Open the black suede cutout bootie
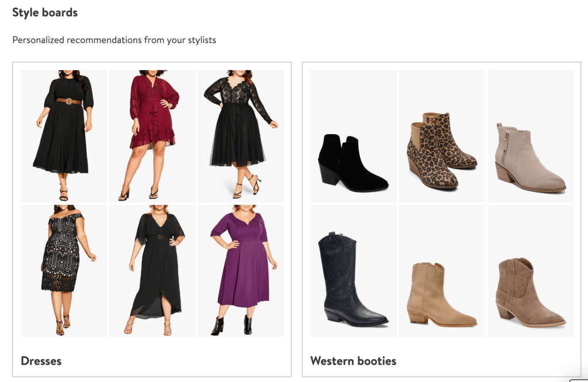The width and height of the screenshot is (588, 382). click(x=353, y=163)
